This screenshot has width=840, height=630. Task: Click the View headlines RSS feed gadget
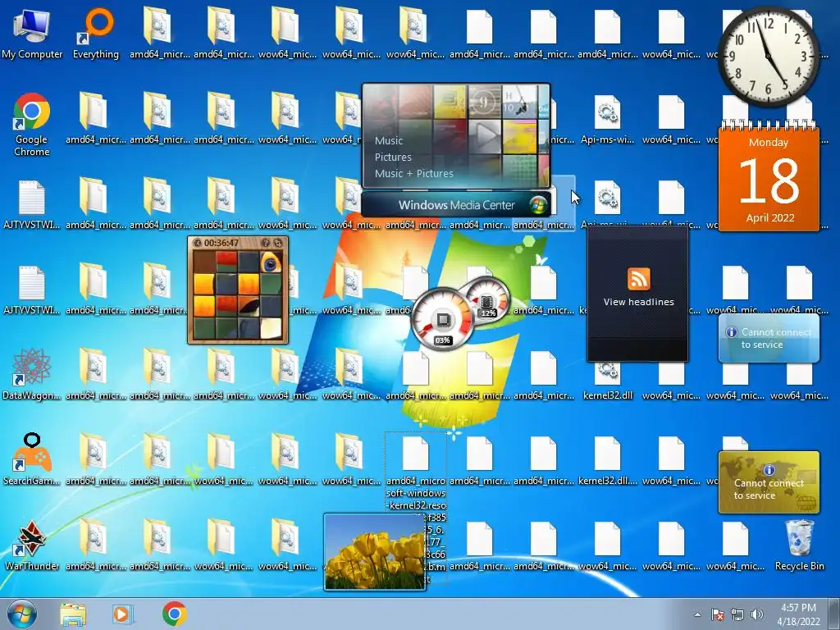point(638,294)
